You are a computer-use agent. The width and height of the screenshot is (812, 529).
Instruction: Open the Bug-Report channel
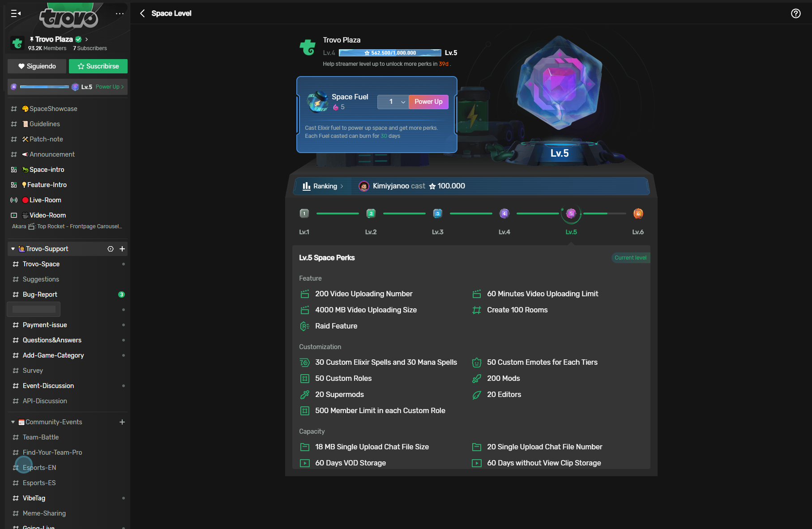(x=40, y=294)
